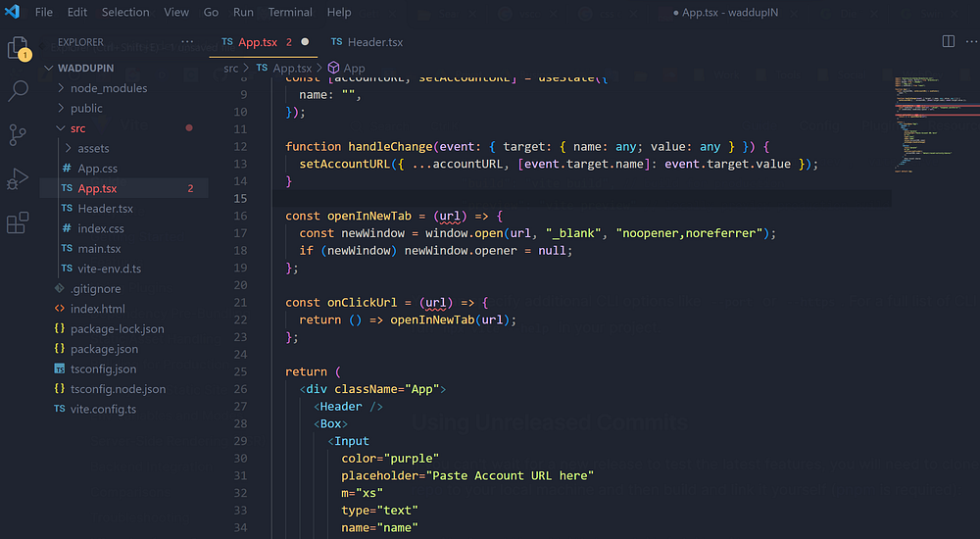
Task: Click the <Header /> JSX tag
Action: [x=348, y=406]
